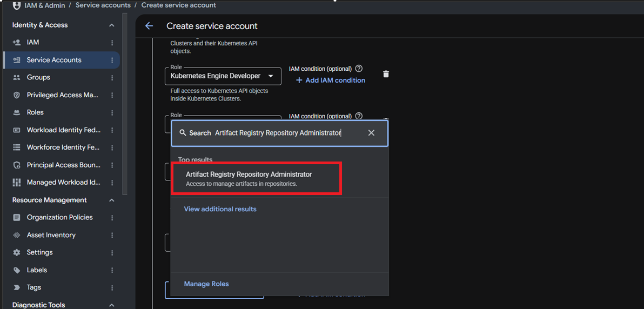The image size is (644, 309).
Task: Click the Labels tag icon
Action: pos(17,270)
